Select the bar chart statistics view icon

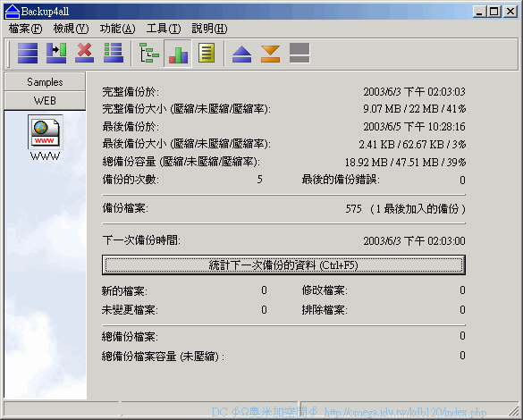[178, 54]
